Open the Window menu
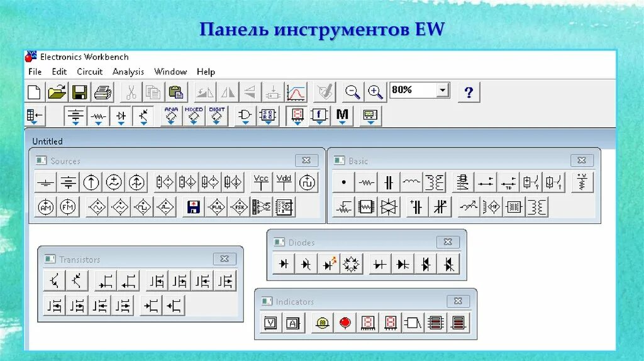The image size is (644, 361). pyautogui.click(x=170, y=72)
